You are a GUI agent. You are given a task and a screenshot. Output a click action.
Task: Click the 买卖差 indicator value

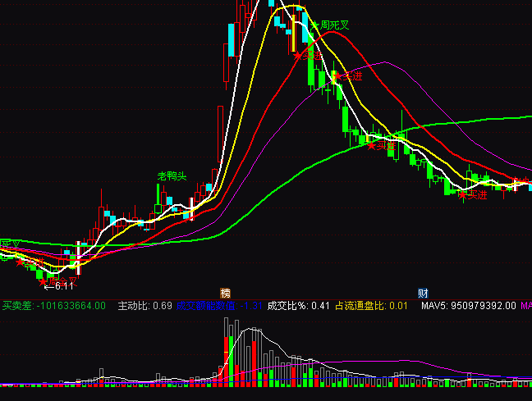coord(53,306)
